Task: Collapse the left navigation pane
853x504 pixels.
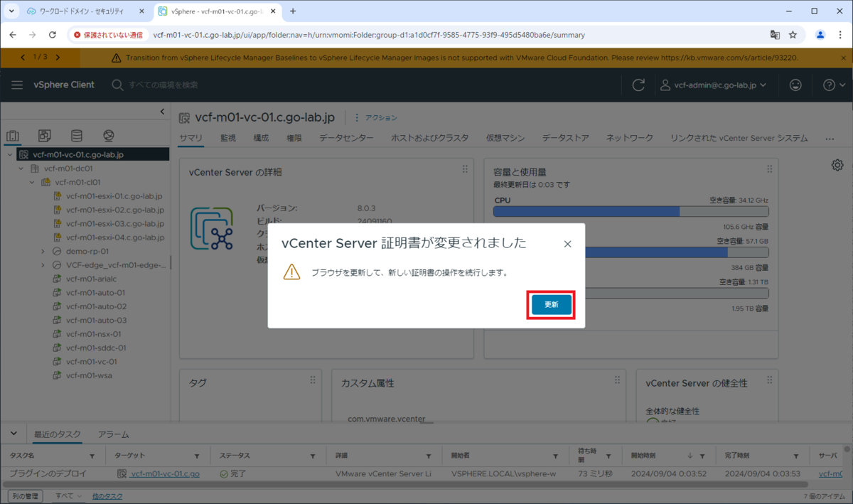Action: [162, 112]
